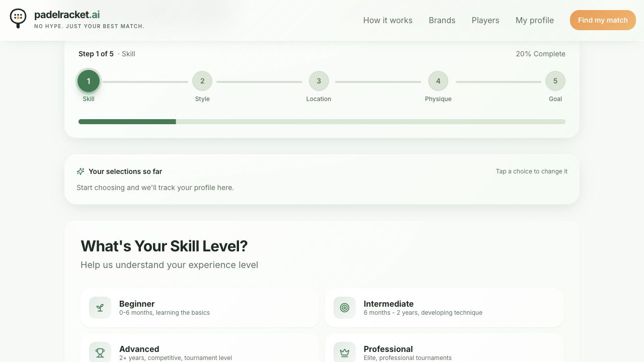Open How it works page

pos(388,20)
